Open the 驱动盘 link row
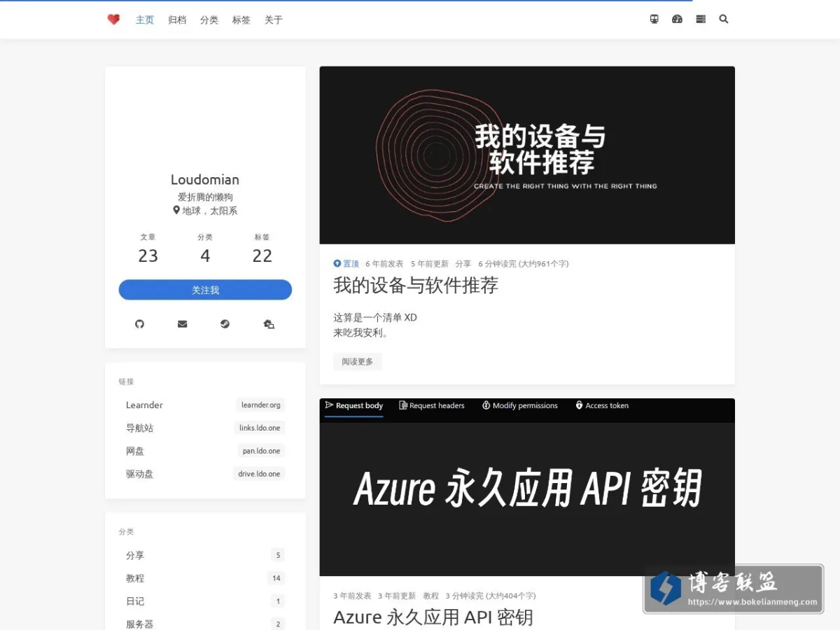The image size is (840, 630). (x=205, y=474)
